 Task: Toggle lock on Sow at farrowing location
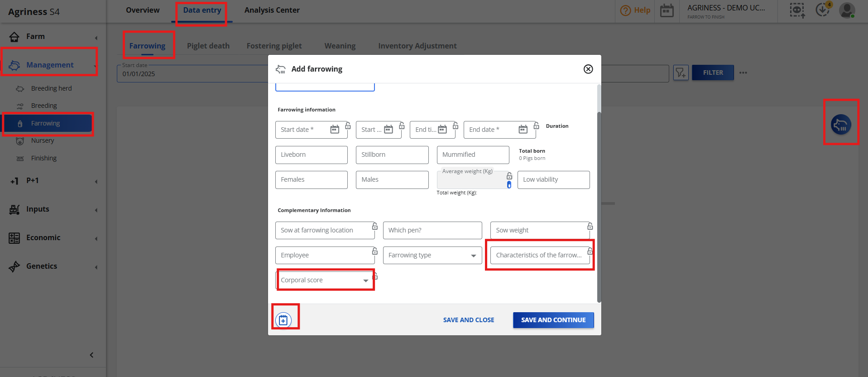(x=375, y=226)
